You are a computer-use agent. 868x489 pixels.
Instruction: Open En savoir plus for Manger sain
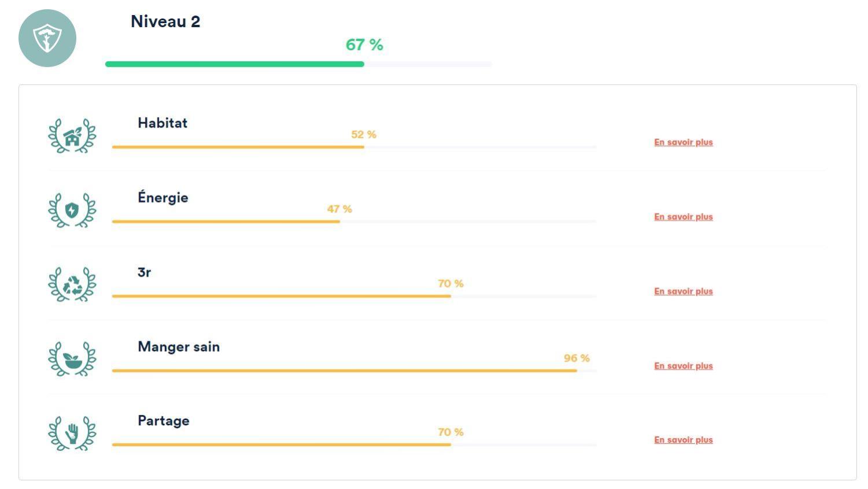(x=683, y=366)
